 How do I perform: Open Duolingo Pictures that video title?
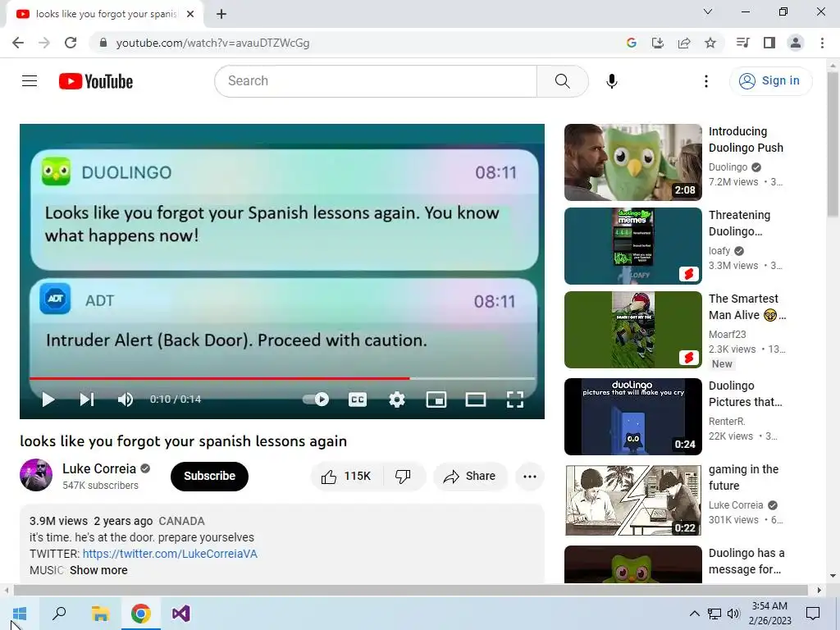745,394
